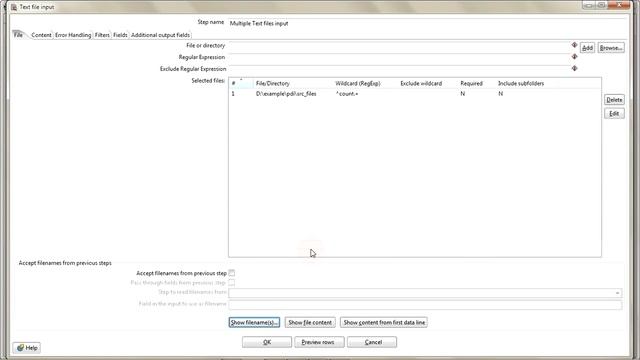The image size is (640, 360).
Task: Cancel the Text file input dialog
Action: [373, 342]
